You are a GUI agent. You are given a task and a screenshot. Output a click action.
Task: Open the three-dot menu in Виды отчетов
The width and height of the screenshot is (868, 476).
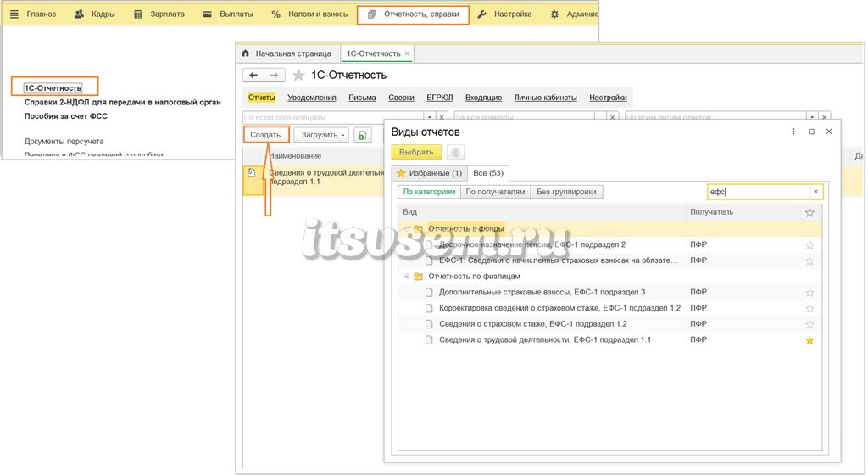tap(793, 132)
